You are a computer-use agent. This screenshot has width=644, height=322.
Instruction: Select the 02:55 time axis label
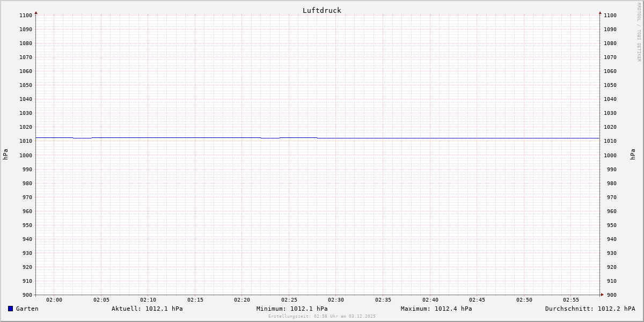click(x=571, y=300)
